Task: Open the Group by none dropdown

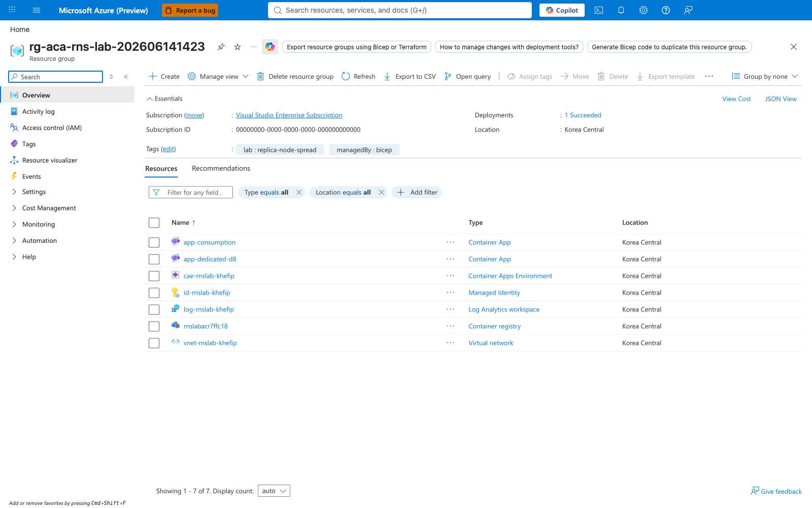Action: pyautogui.click(x=765, y=76)
